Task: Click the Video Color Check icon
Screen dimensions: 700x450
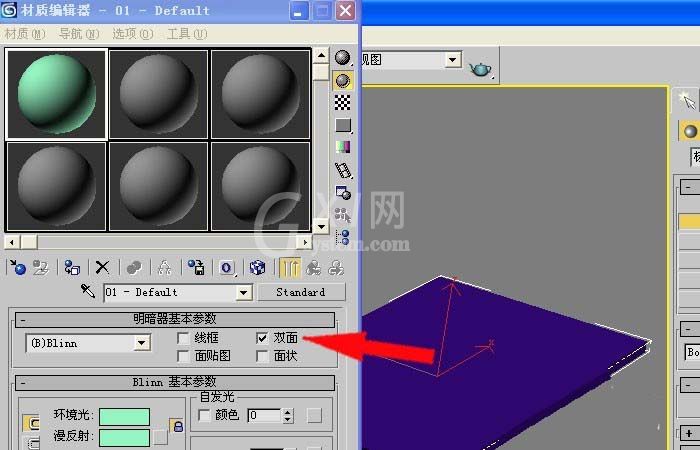Action: pos(343,147)
